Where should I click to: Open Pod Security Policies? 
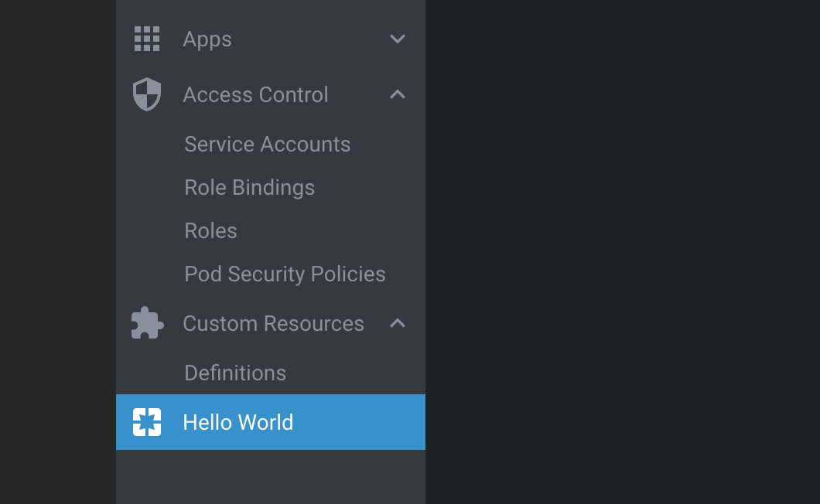click(x=285, y=274)
